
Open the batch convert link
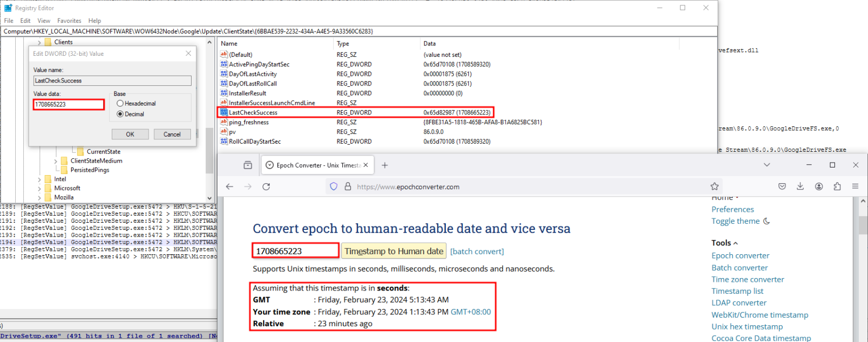click(477, 251)
